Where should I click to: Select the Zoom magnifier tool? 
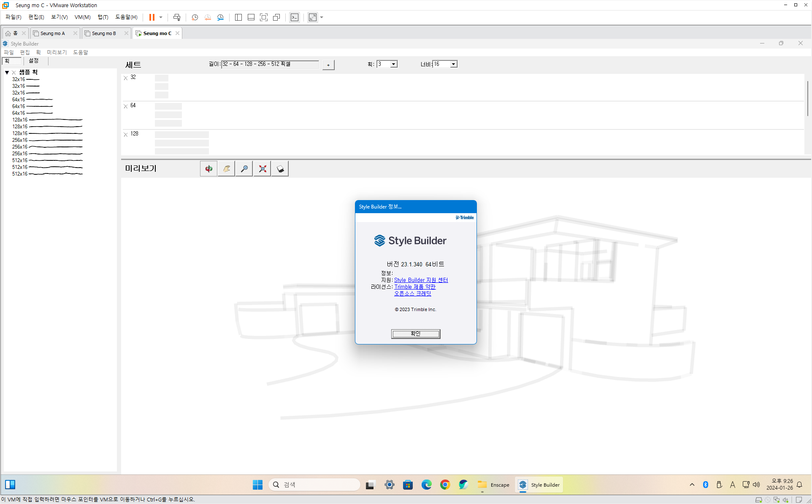[x=244, y=169]
